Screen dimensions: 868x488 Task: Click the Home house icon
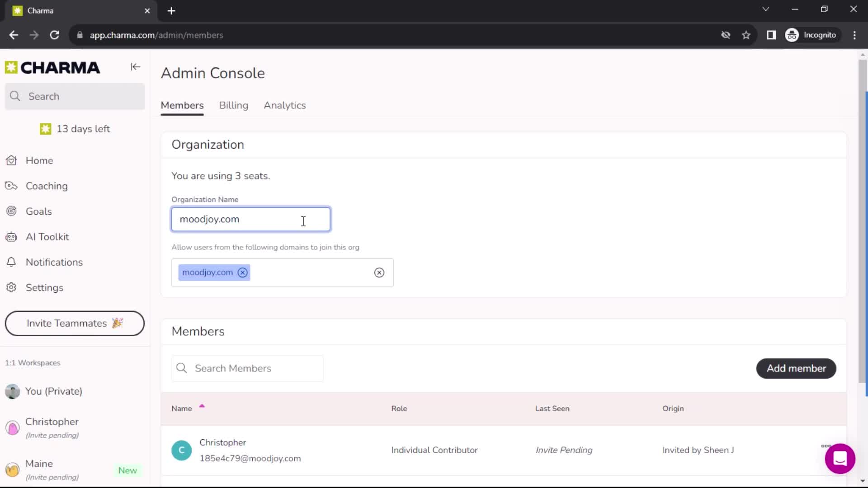point(11,160)
